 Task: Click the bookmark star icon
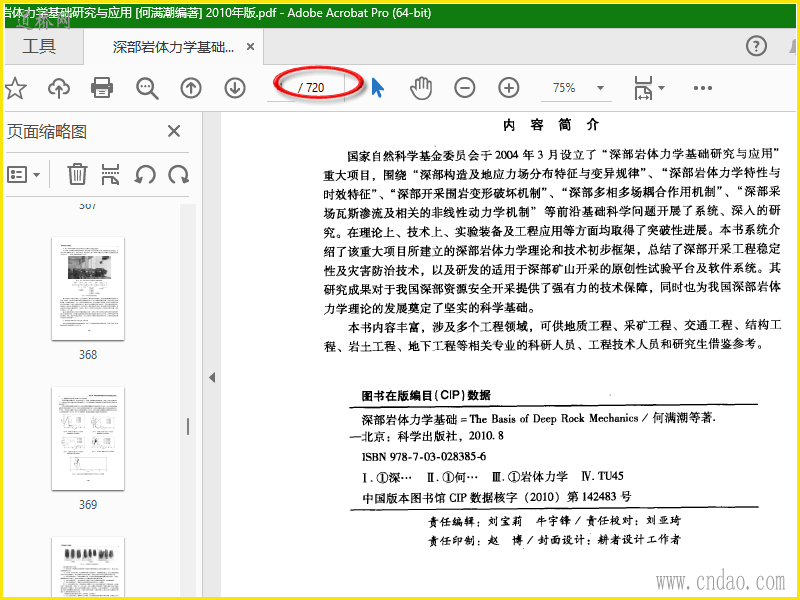tap(16, 88)
